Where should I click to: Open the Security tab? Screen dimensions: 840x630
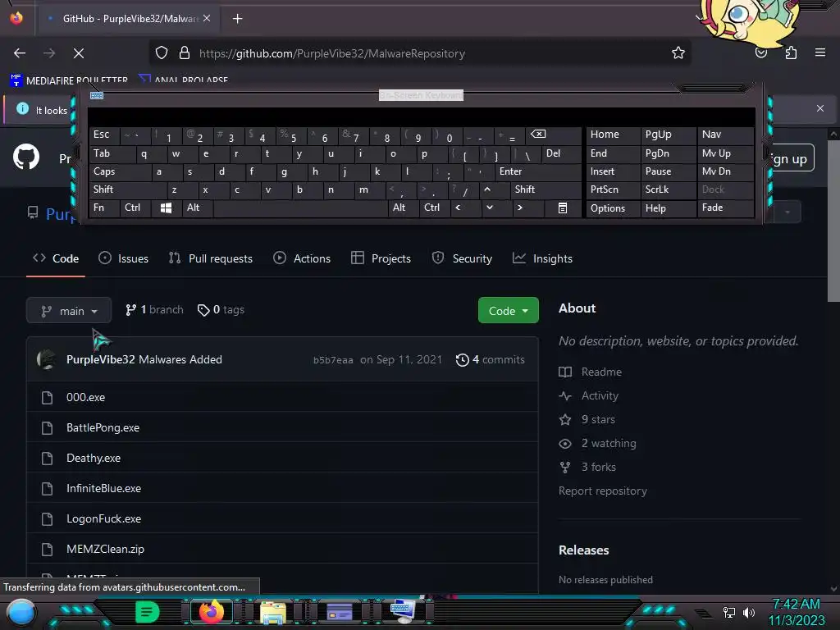[462, 258]
